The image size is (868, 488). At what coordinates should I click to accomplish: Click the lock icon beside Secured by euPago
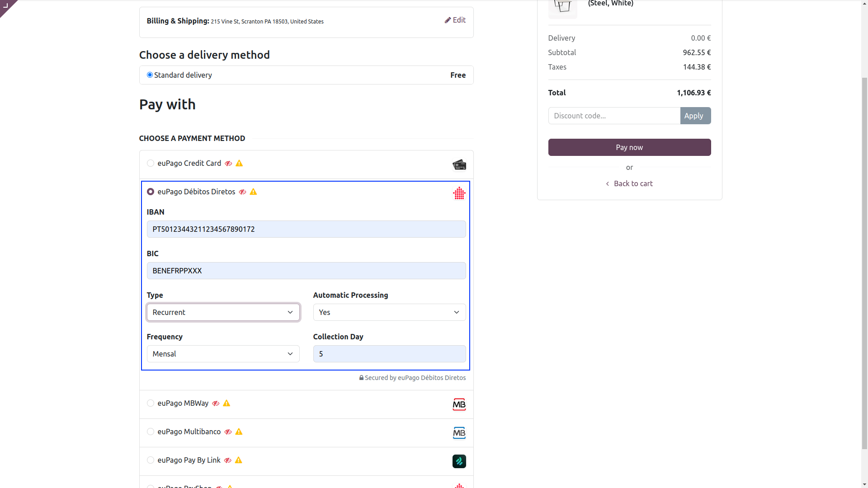361,378
